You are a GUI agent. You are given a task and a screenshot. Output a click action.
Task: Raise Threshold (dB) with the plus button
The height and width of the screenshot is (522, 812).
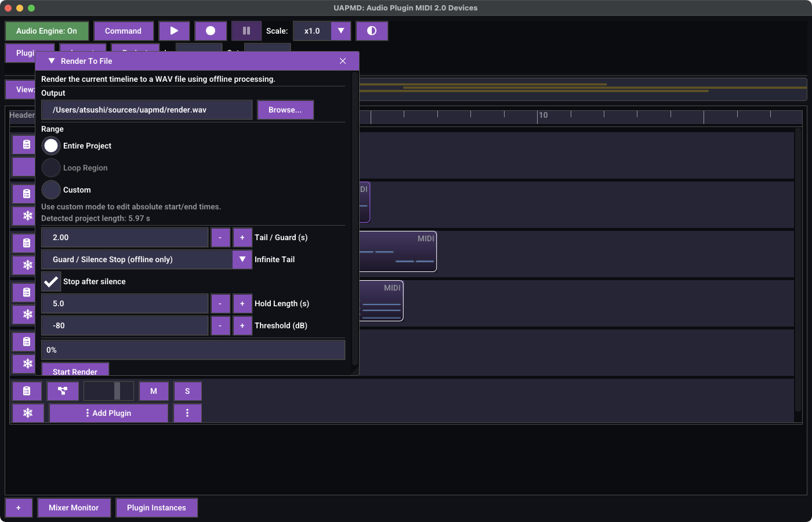(x=242, y=325)
